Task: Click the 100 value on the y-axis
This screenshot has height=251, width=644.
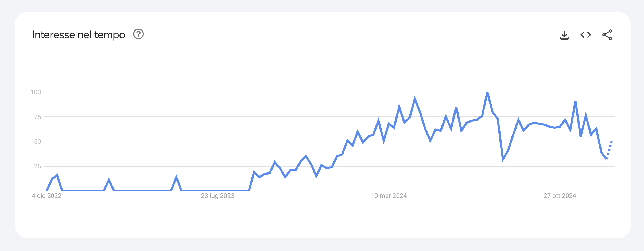Action: (x=36, y=92)
